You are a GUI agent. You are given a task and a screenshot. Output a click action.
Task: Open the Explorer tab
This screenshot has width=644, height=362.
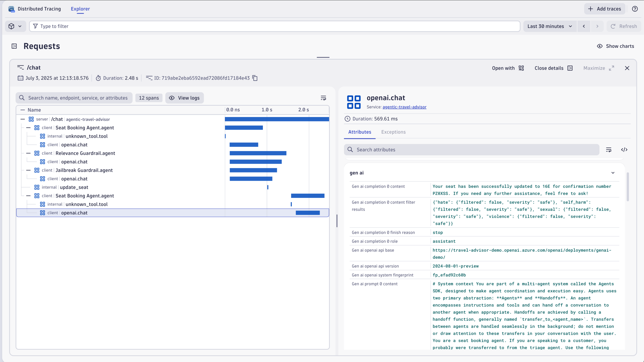point(80,9)
